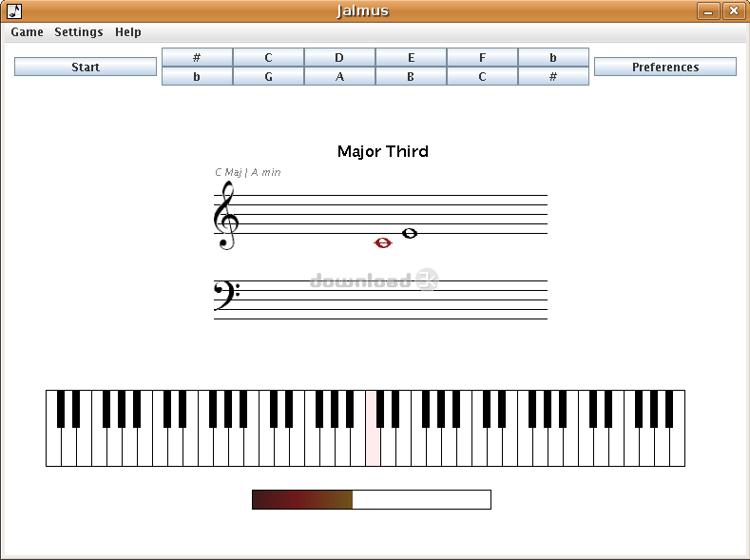Click the E note button
The width and height of the screenshot is (750, 560).
[x=411, y=57]
